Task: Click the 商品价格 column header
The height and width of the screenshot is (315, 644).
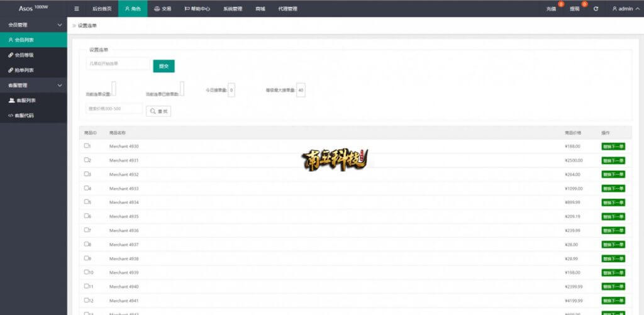Action: [573, 133]
